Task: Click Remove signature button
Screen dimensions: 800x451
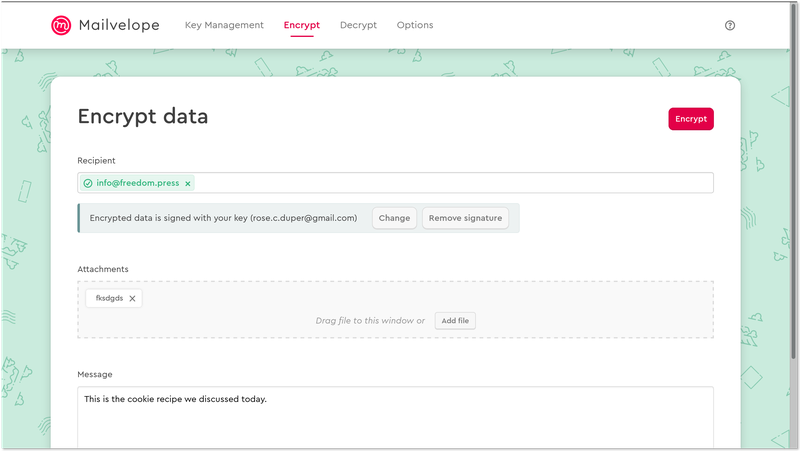Action: (x=465, y=218)
